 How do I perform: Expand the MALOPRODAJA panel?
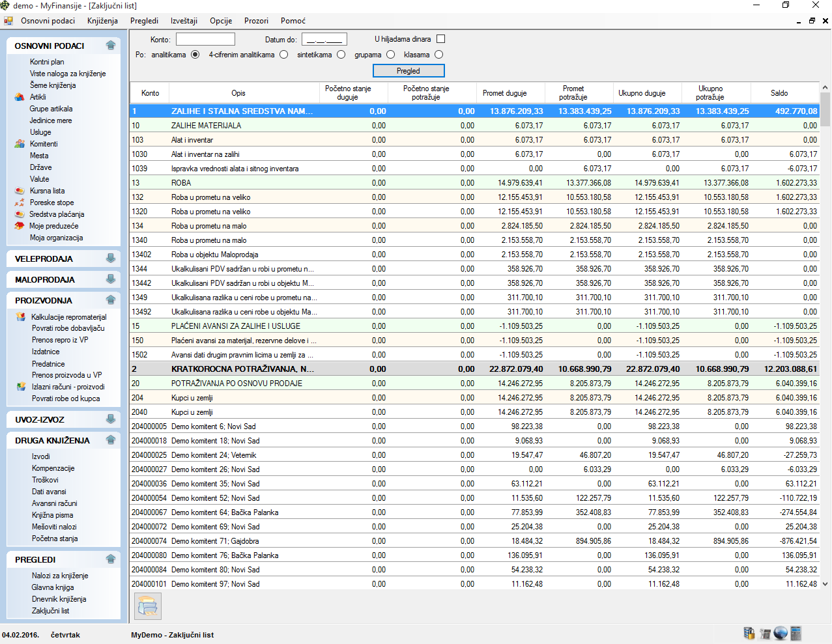point(111,279)
